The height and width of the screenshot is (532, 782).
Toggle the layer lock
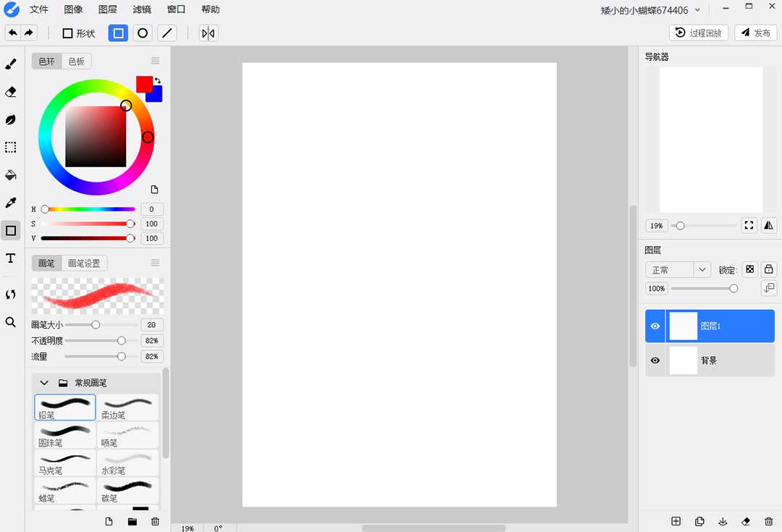pos(768,269)
